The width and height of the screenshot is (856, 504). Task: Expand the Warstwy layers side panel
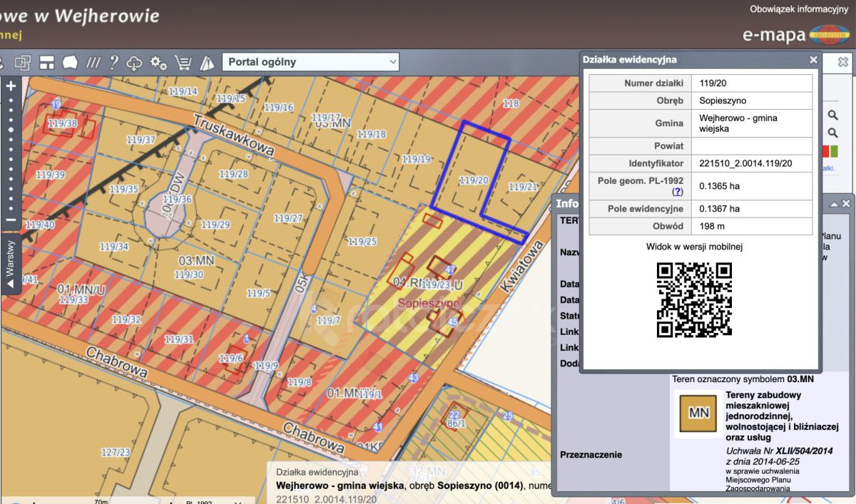click(x=10, y=262)
